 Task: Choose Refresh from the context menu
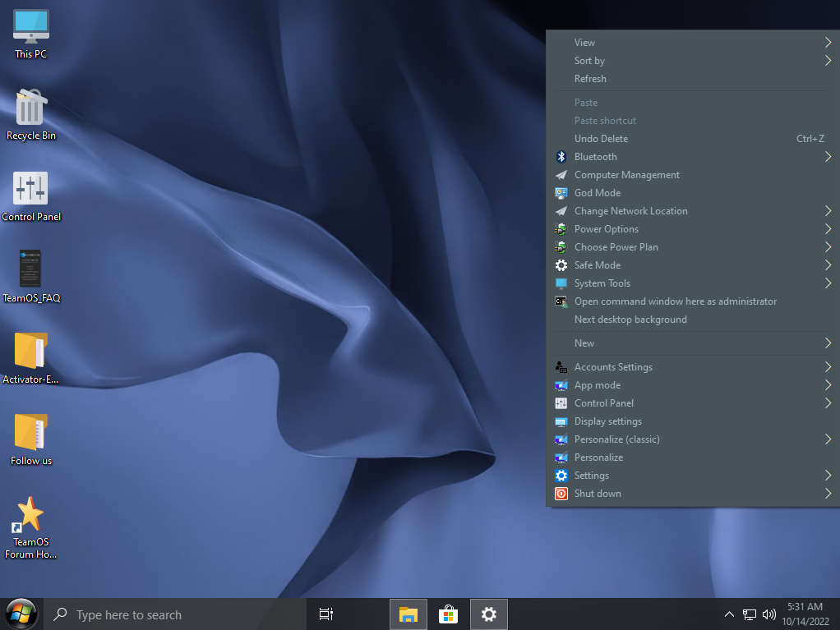pos(590,79)
